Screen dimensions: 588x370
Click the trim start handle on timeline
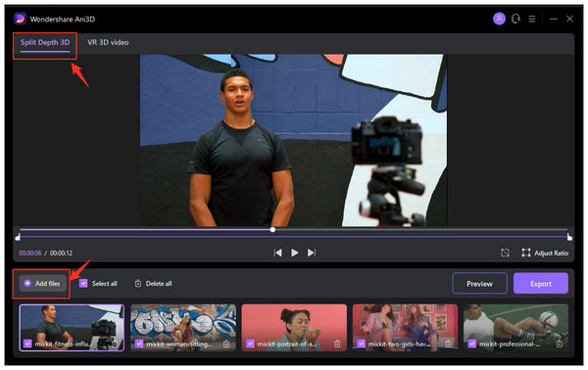pyautogui.click(x=18, y=237)
